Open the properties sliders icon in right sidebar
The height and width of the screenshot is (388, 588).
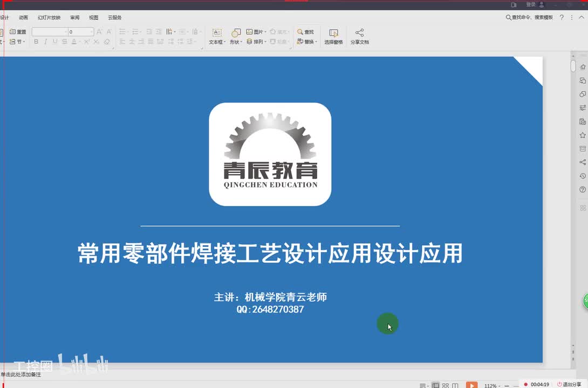[x=583, y=108]
